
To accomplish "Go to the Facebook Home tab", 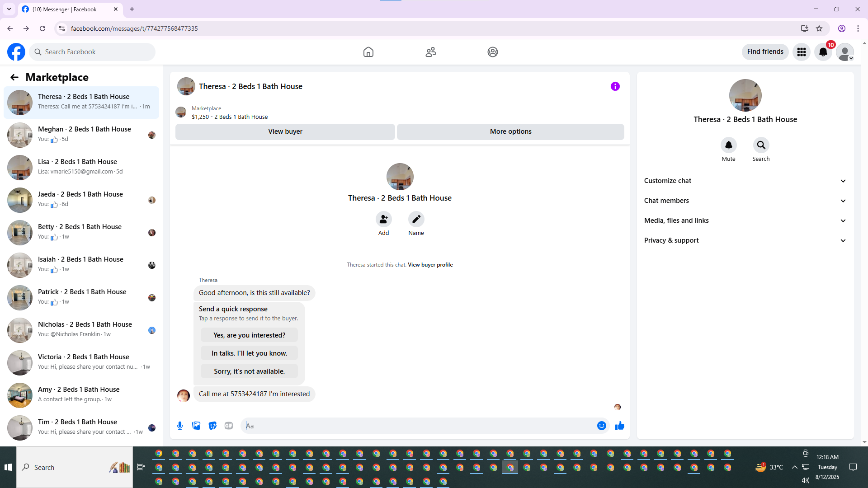I will click(368, 52).
